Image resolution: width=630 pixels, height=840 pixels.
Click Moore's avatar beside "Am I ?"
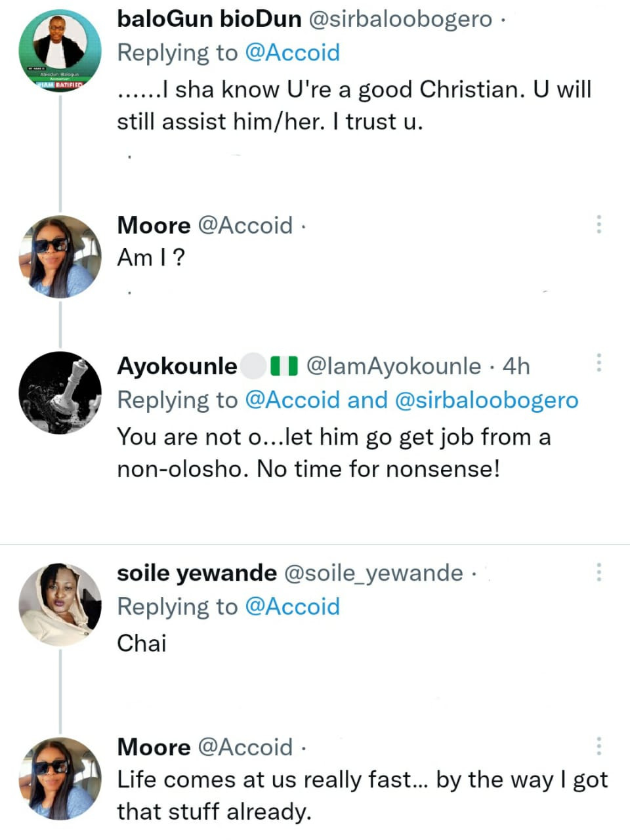coord(60,257)
